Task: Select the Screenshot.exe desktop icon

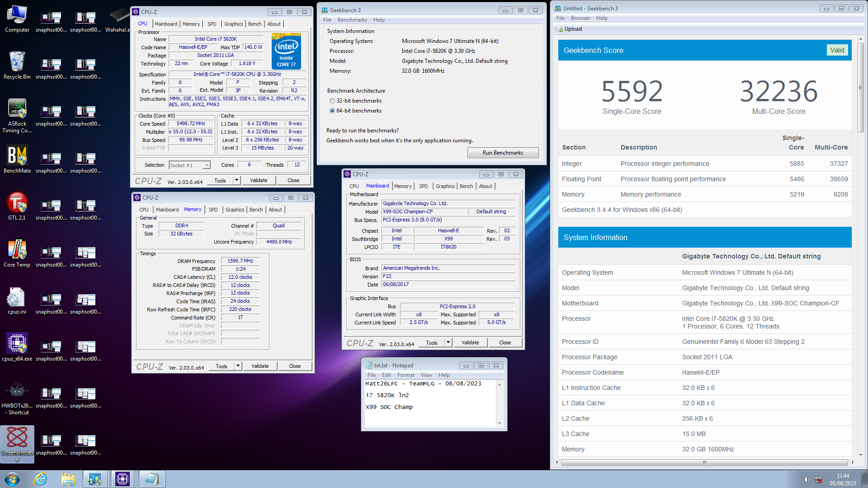Action: [17, 444]
